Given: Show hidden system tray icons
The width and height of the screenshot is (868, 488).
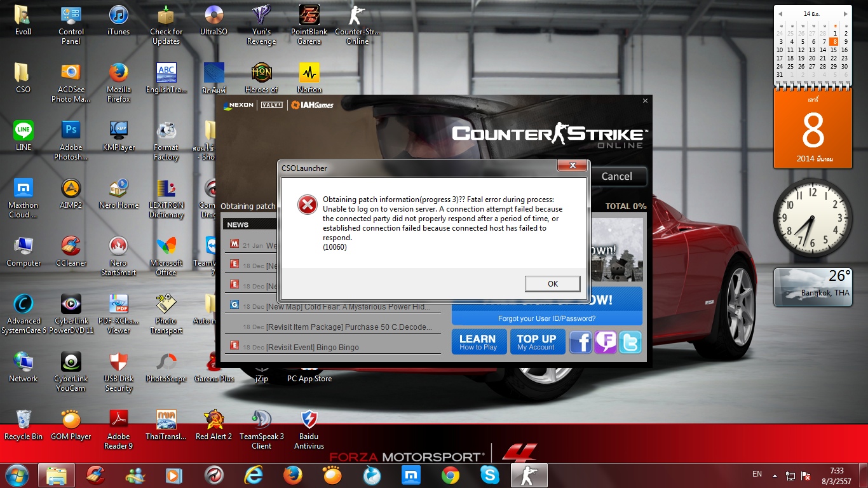Looking at the screenshot, I should pos(775,475).
